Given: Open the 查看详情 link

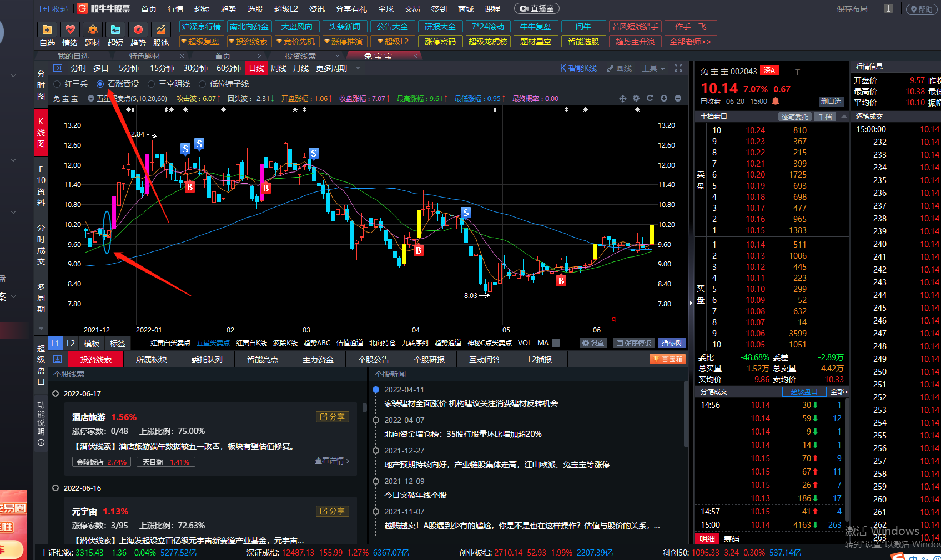Looking at the screenshot, I should coord(332,461).
